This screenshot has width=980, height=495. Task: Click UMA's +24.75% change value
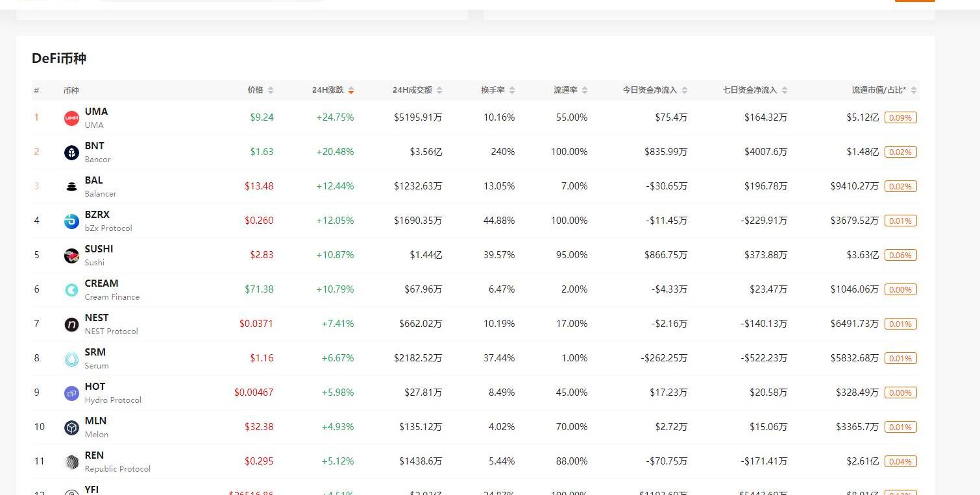(x=335, y=117)
